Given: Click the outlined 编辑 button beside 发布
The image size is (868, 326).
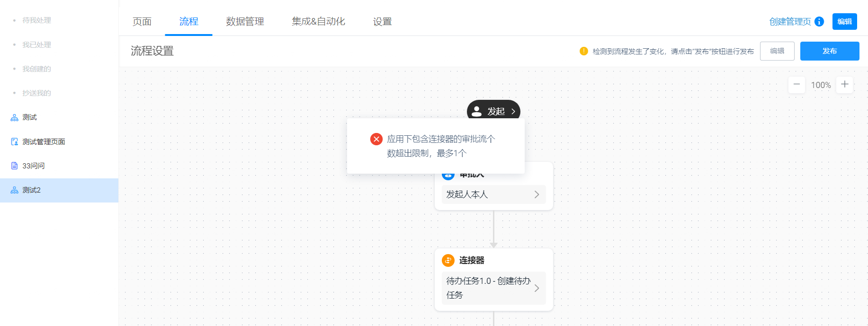Looking at the screenshot, I should pos(777,51).
